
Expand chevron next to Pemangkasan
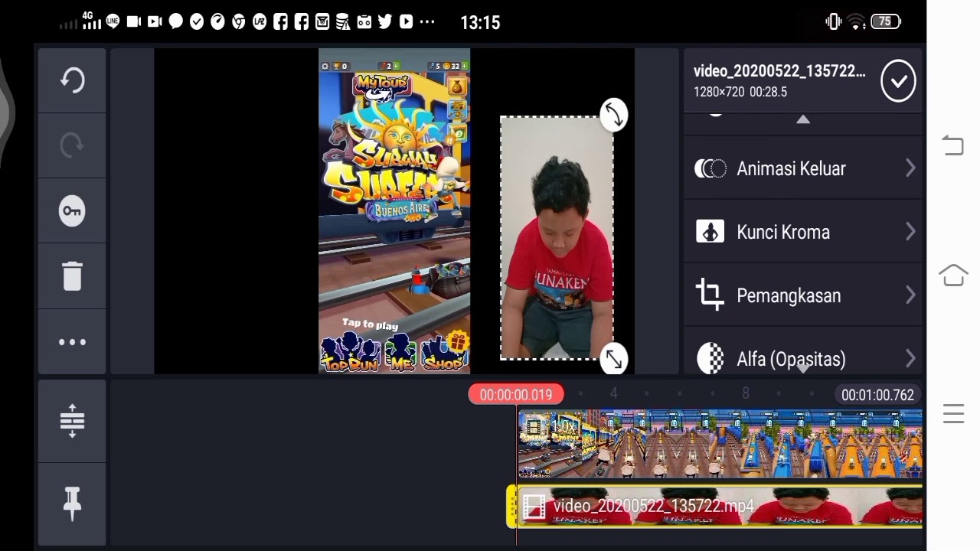click(x=910, y=295)
